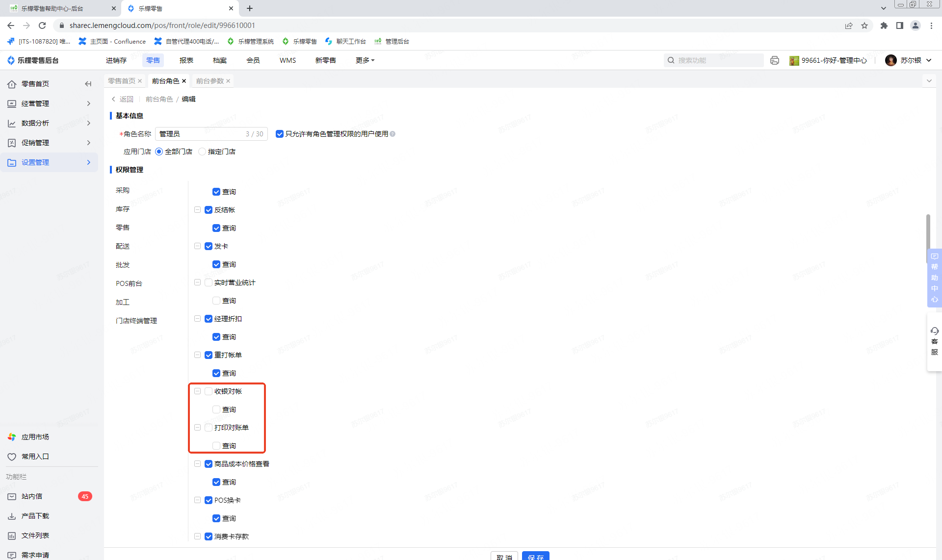
Task: Collapse the left sidebar with arrow icon
Action: (88, 84)
